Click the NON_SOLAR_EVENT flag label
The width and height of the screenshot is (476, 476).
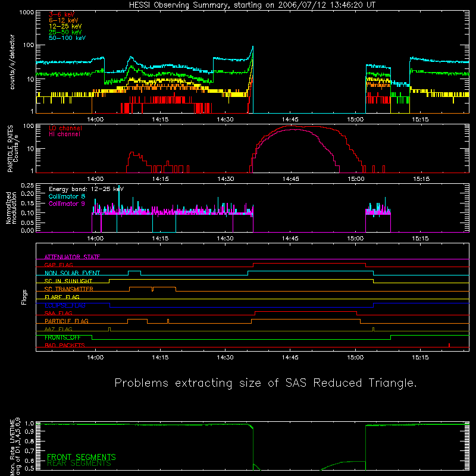[72, 273]
